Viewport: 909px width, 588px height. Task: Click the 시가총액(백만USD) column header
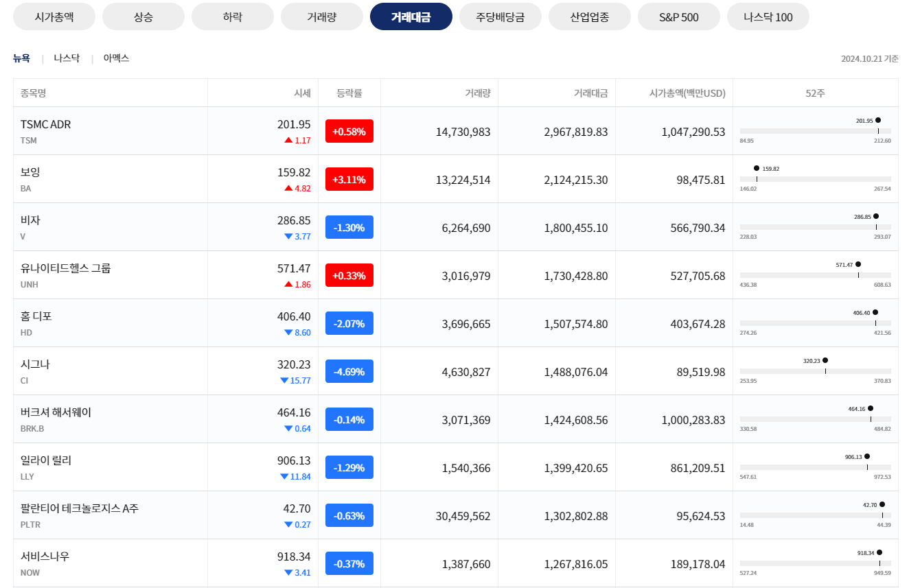(687, 93)
